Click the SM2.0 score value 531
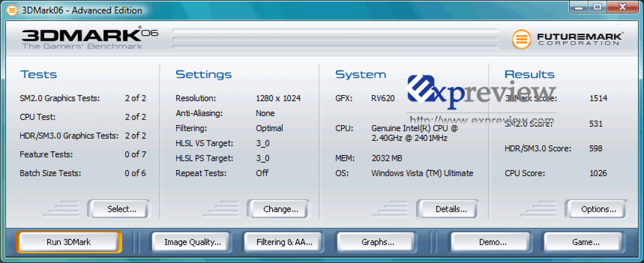Screen dimensions: 644x263 [x=596, y=123]
